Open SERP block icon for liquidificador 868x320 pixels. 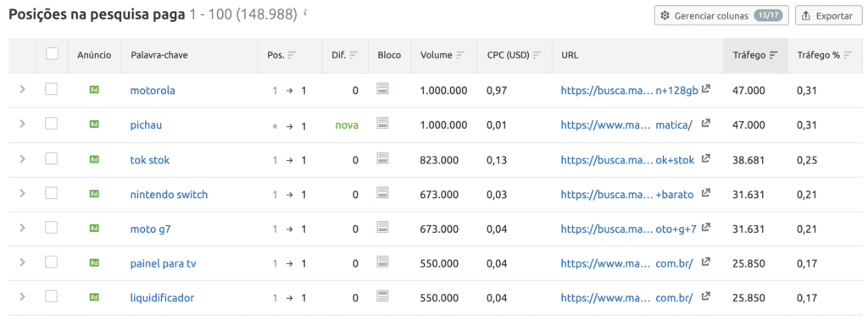click(x=382, y=295)
